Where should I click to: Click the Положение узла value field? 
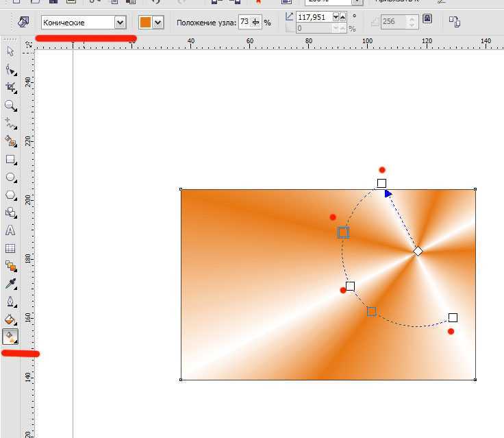pyautogui.click(x=244, y=22)
